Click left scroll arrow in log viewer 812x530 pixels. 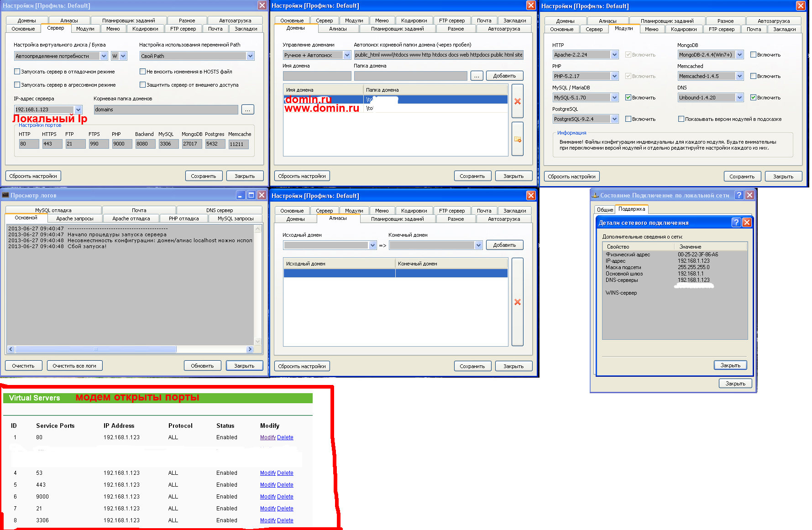[11, 349]
